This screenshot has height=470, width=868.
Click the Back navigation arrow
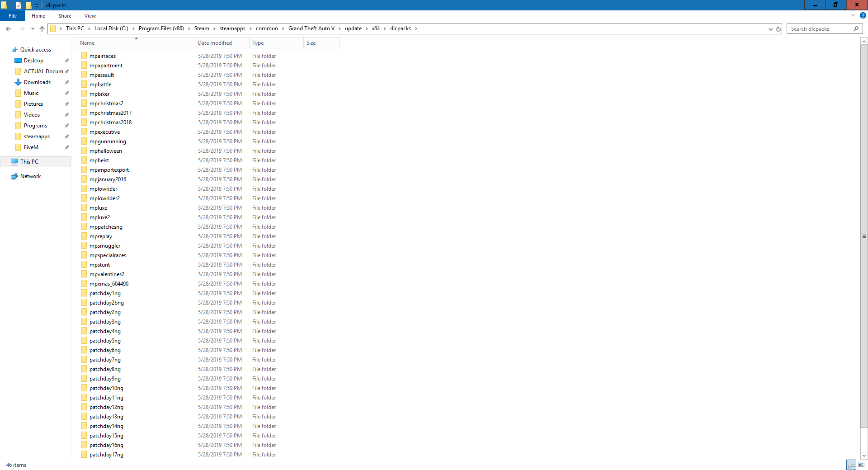pyautogui.click(x=9, y=29)
